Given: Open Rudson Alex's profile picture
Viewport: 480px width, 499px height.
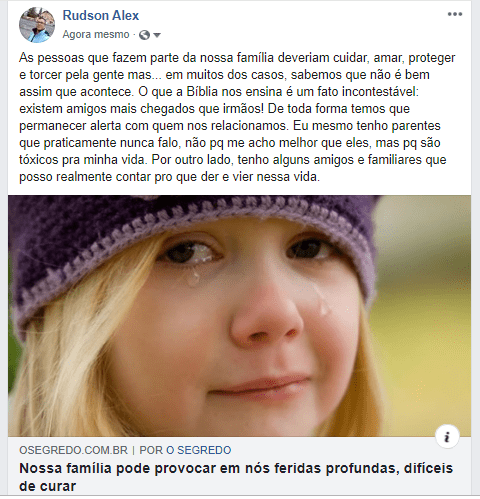Looking at the screenshot, I should pos(37,25).
